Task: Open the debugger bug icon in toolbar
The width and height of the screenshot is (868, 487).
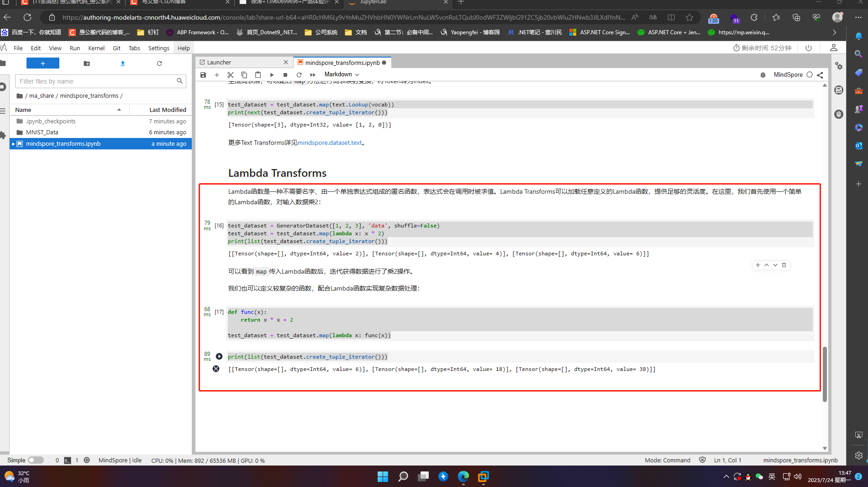Action: point(763,75)
